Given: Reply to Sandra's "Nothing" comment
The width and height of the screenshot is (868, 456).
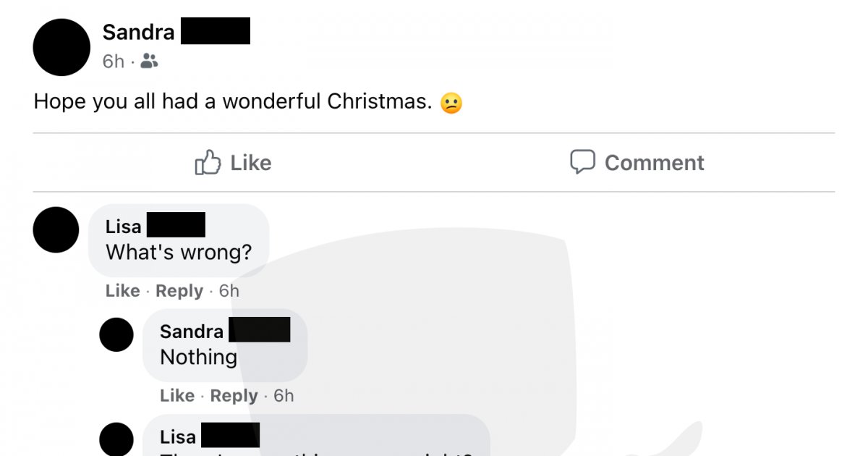Looking at the screenshot, I should click(x=234, y=396).
